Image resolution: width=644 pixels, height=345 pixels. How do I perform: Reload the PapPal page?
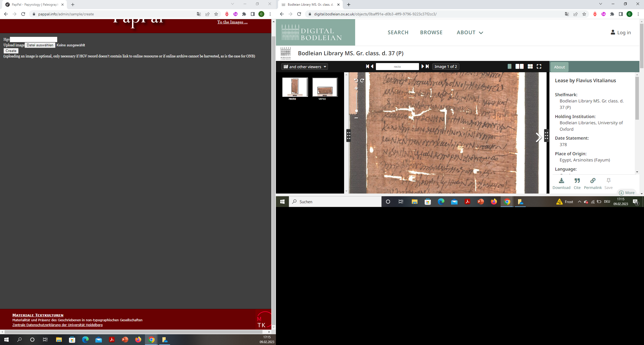(x=23, y=14)
